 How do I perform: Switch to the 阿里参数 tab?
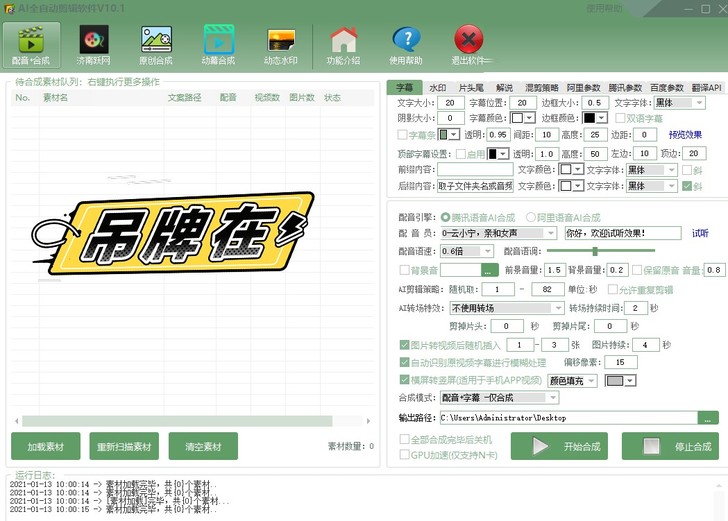coord(584,88)
